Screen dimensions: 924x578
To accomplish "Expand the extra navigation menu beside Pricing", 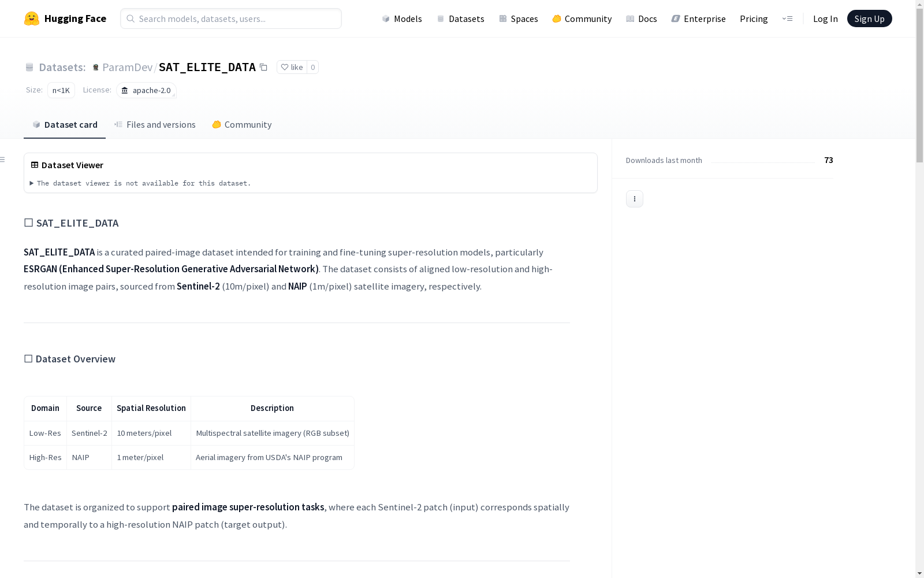I will pyautogui.click(x=787, y=18).
